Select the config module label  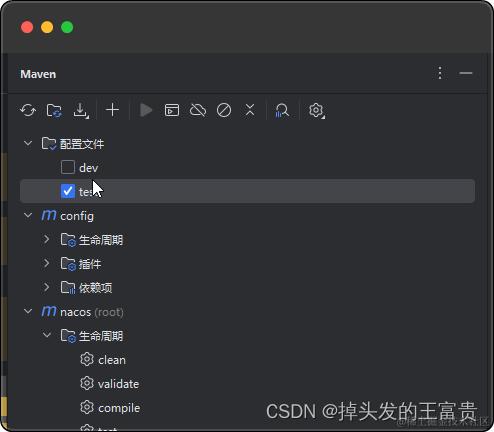coord(77,216)
